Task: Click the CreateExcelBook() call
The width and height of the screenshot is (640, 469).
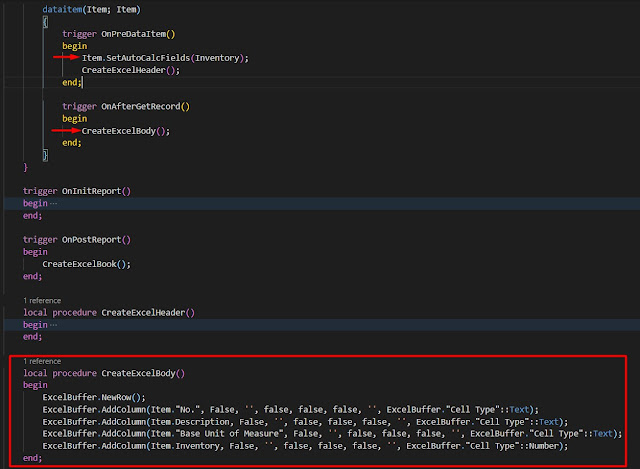Action: tap(87, 264)
